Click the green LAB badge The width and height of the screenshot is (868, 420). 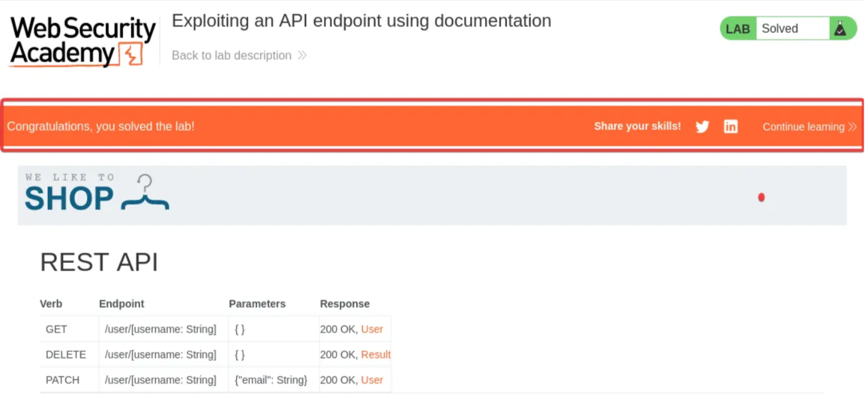point(737,28)
